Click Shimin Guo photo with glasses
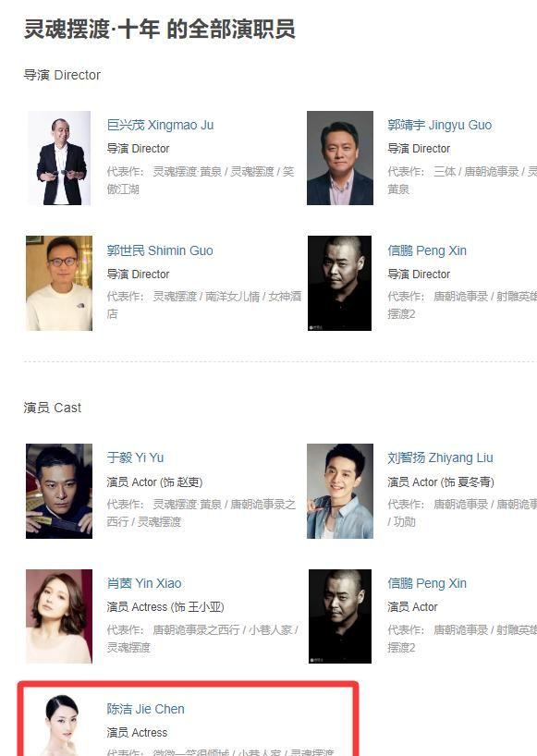 (x=59, y=283)
